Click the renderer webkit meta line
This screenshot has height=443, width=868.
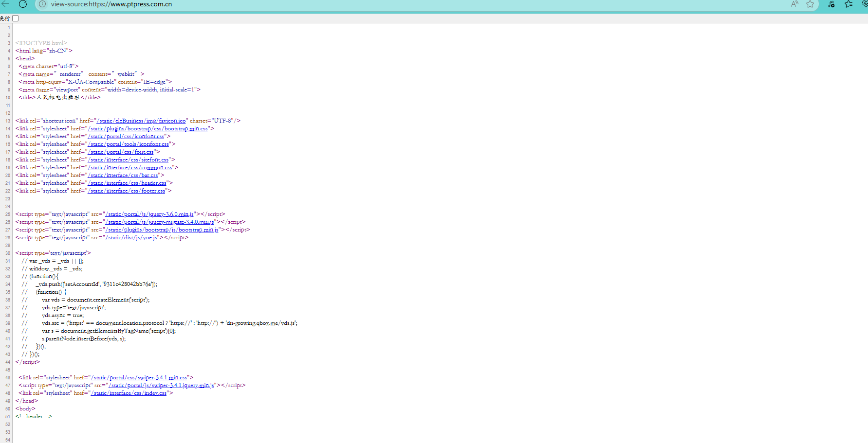(x=81, y=74)
